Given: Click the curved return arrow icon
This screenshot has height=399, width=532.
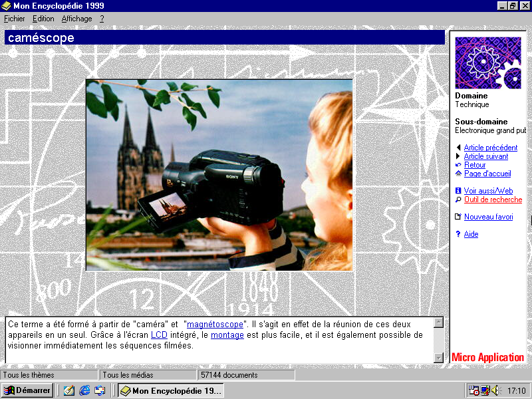Looking at the screenshot, I should tap(458, 165).
